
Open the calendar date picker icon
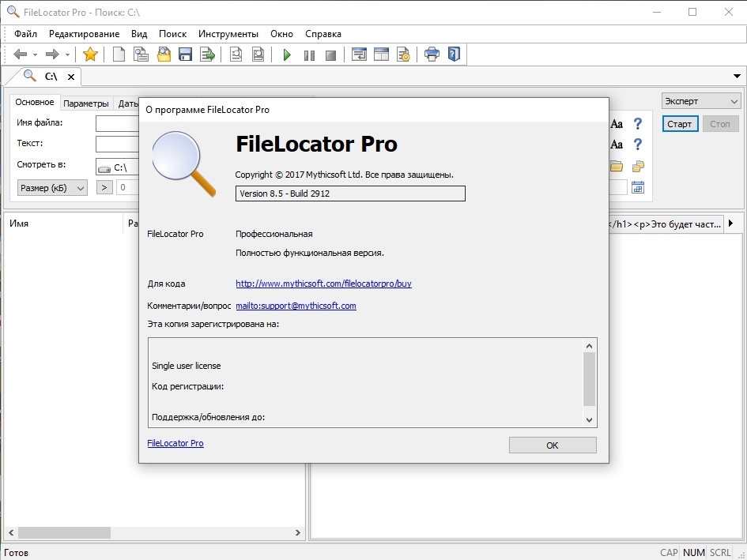638,188
